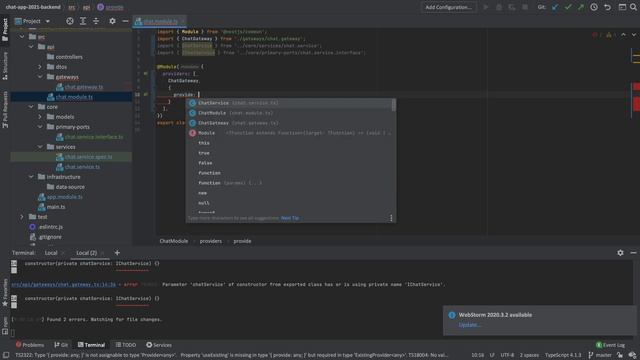Click the completion popup scrollbar
The height and width of the screenshot is (360, 640).
[393, 105]
